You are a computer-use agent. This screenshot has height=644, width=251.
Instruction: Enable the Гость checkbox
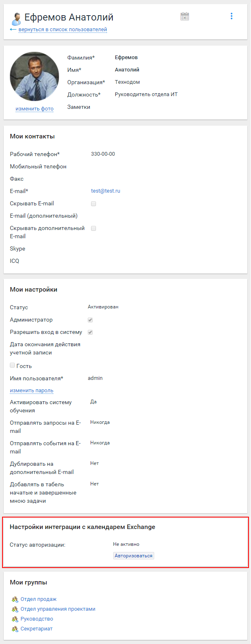[12, 365]
